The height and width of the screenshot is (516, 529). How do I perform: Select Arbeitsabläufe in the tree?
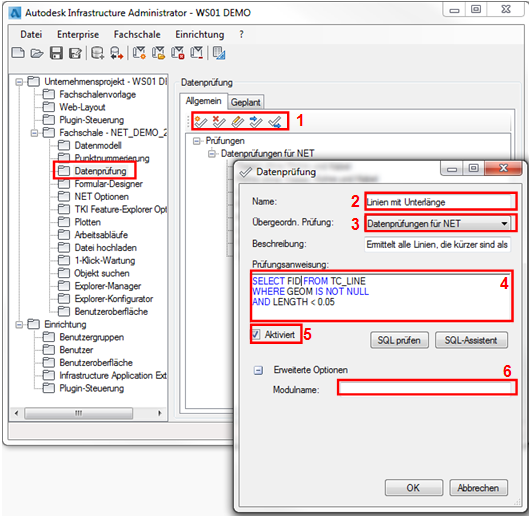pos(101,235)
